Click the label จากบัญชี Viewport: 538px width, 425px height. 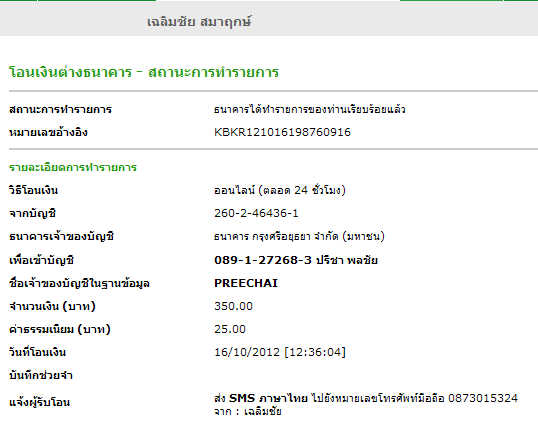(x=32, y=213)
